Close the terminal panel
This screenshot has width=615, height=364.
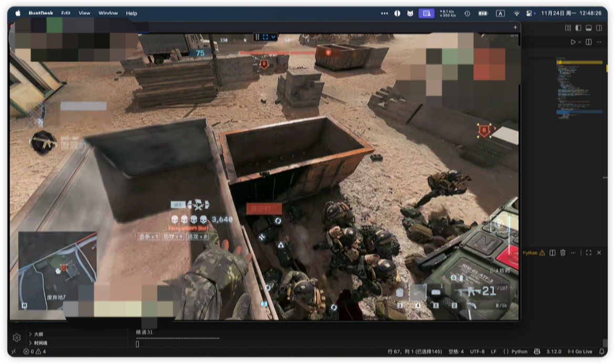(599, 253)
